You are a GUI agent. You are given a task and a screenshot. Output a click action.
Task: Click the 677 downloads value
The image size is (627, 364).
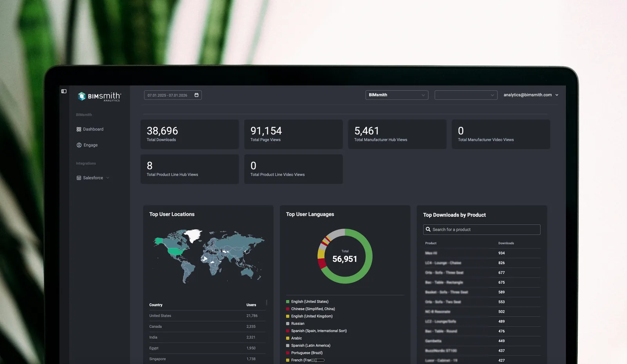click(x=502, y=273)
